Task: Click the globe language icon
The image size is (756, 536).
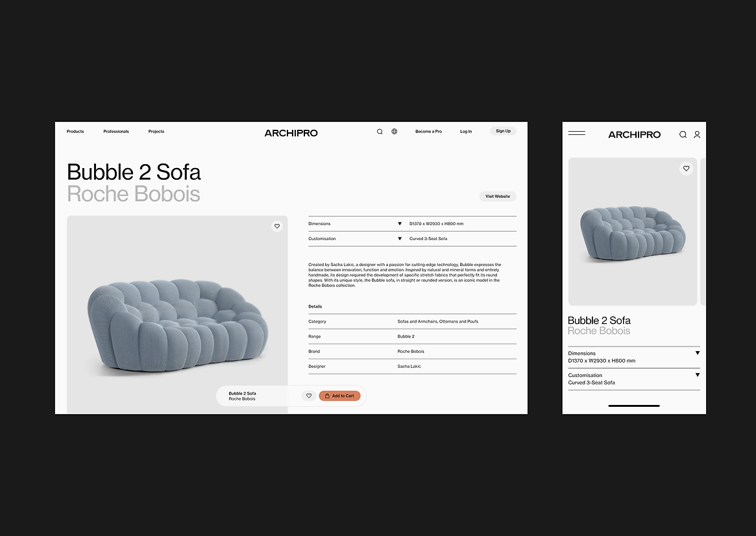Action: click(394, 132)
